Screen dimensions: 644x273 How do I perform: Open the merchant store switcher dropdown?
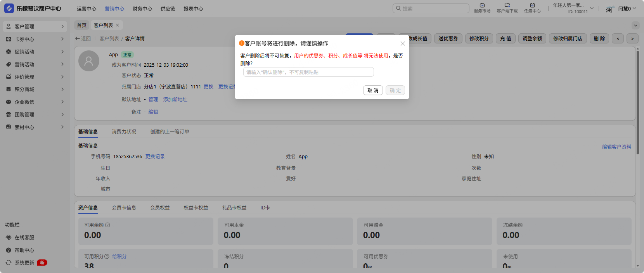592,8
